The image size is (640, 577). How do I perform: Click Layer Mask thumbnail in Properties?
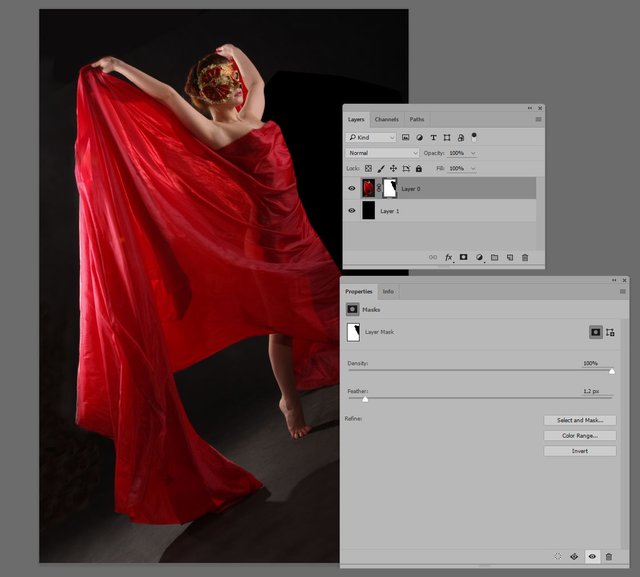point(353,332)
